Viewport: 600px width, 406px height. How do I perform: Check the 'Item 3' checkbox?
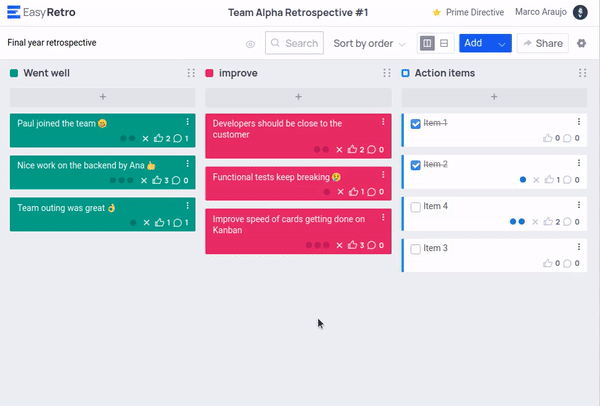coord(416,249)
